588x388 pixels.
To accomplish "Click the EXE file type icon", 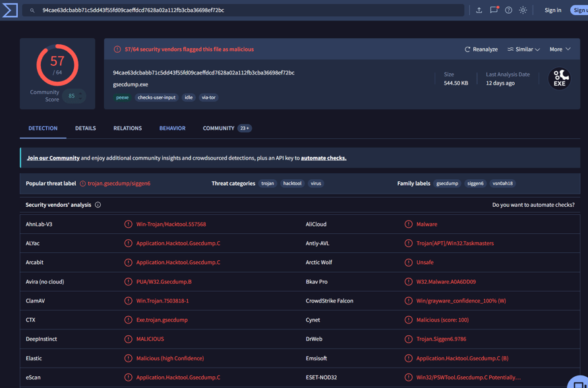I will coord(560,79).
